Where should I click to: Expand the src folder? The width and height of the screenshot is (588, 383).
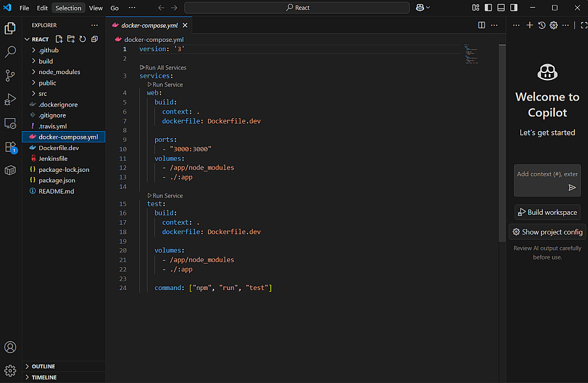click(42, 94)
